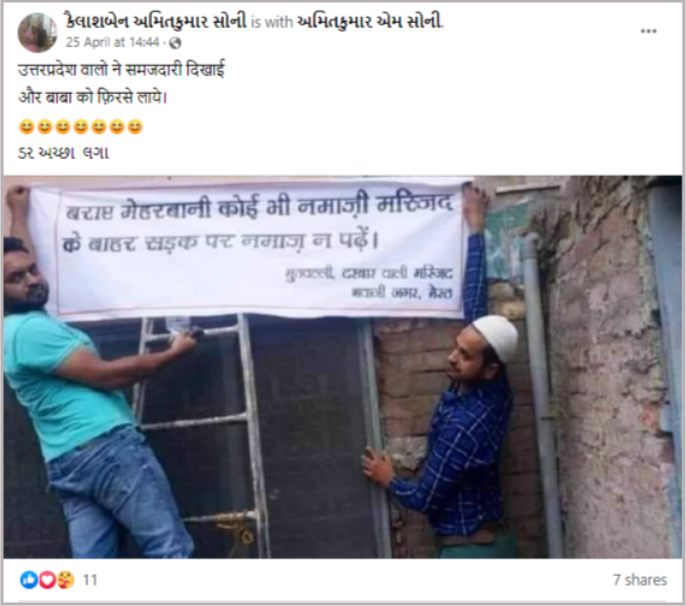Viewport: 686px width, 606px height.
Task: Click the blue Like reaction icon
Action: [x=29, y=580]
